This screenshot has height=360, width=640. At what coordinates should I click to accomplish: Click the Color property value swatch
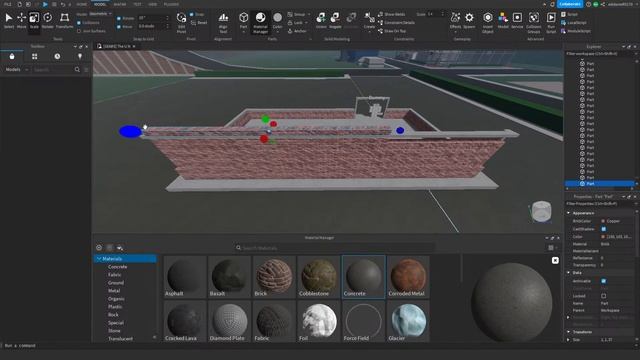pos(603,237)
